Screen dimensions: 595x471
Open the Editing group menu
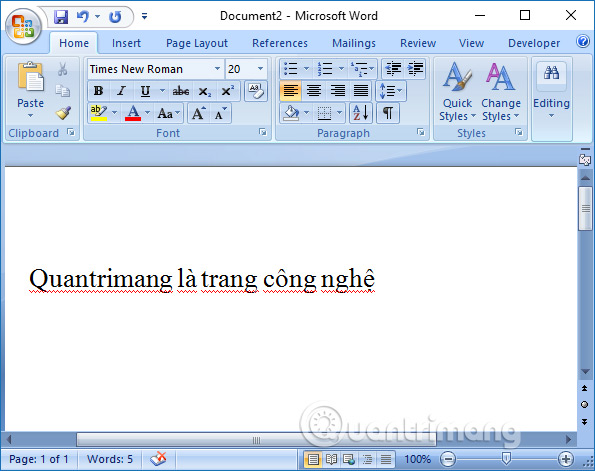[551, 91]
